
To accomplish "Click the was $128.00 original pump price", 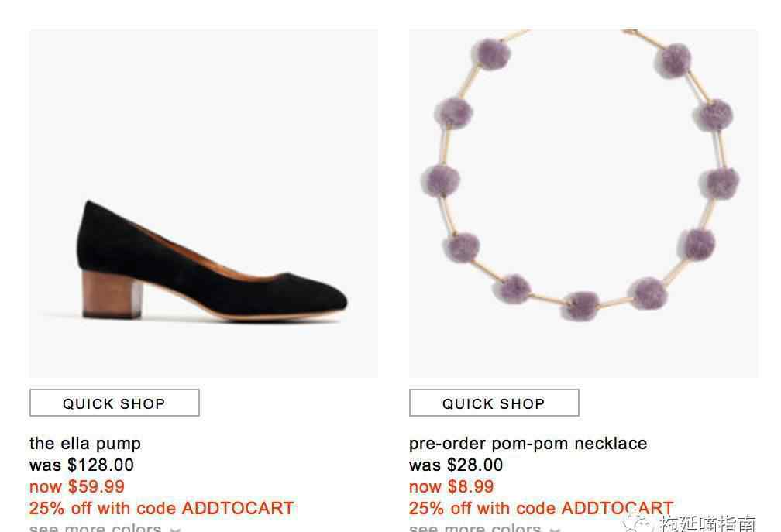I will [81, 465].
